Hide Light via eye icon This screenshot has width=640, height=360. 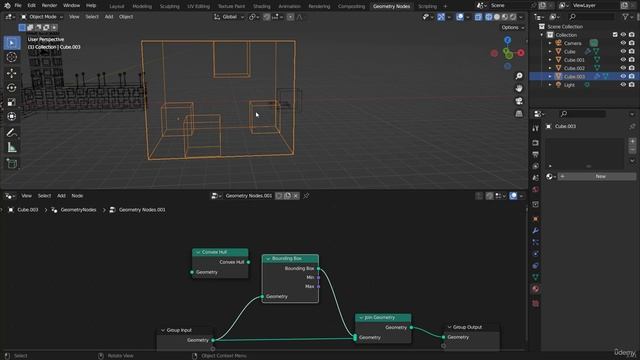[623, 84]
